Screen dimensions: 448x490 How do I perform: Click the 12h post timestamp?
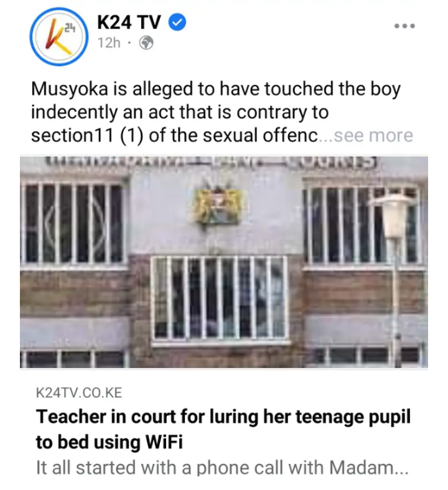(x=109, y=43)
